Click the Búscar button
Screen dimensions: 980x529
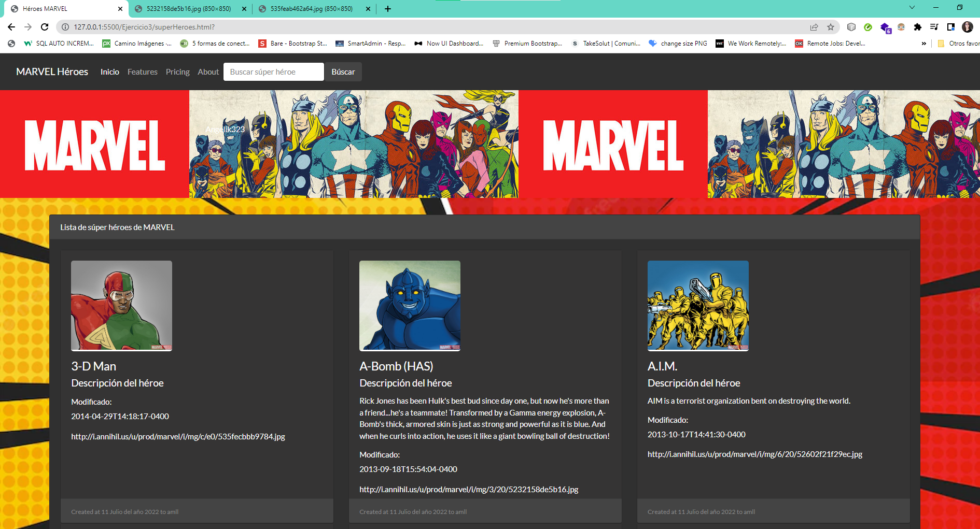click(x=343, y=72)
